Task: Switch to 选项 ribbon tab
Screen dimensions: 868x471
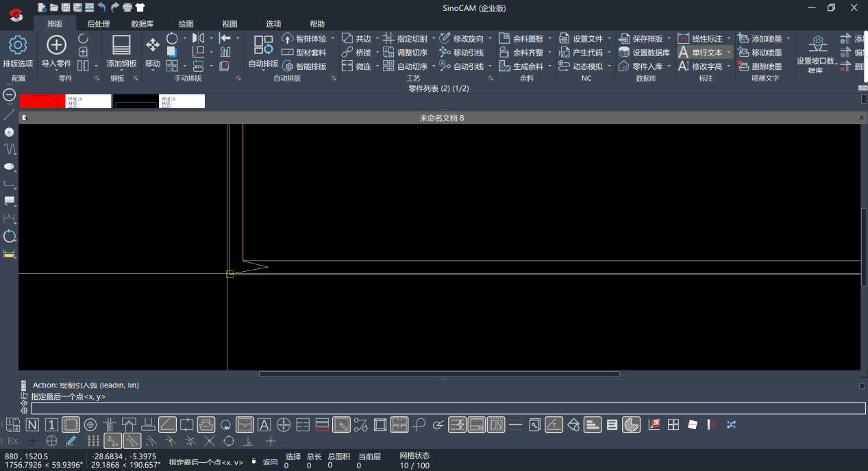Action: point(273,24)
